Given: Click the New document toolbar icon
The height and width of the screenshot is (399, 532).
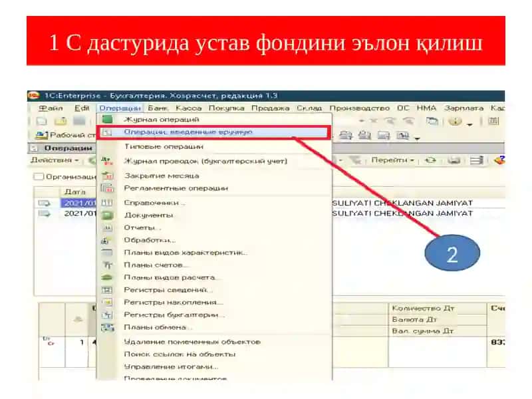Looking at the screenshot, I should pyautogui.click(x=42, y=121).
